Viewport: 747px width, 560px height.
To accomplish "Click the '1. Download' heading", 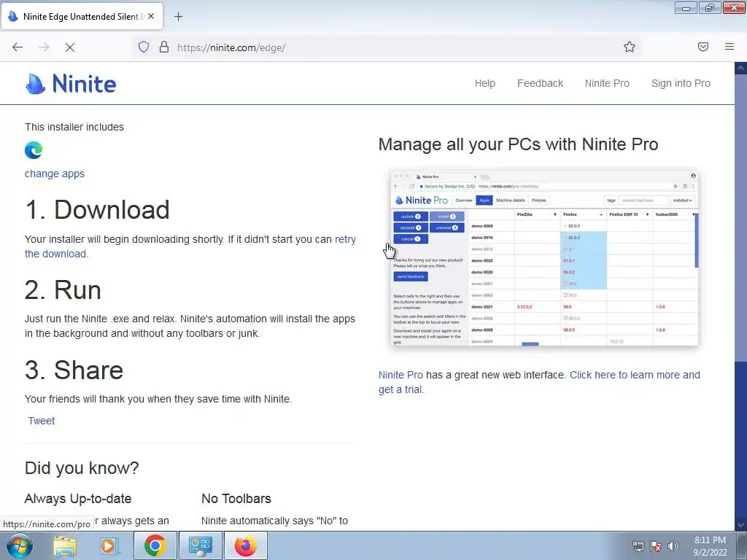I will [x=97, y=209].
